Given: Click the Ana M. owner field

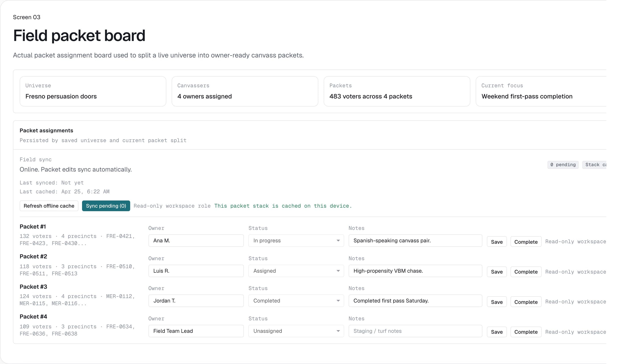Looking at the screenshot, I should tap(196, 241).
